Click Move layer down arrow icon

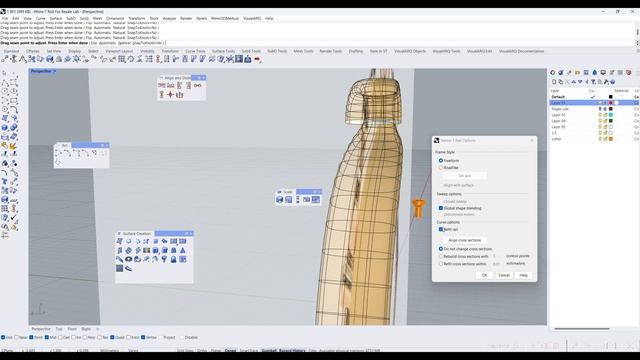coord(580,82)
